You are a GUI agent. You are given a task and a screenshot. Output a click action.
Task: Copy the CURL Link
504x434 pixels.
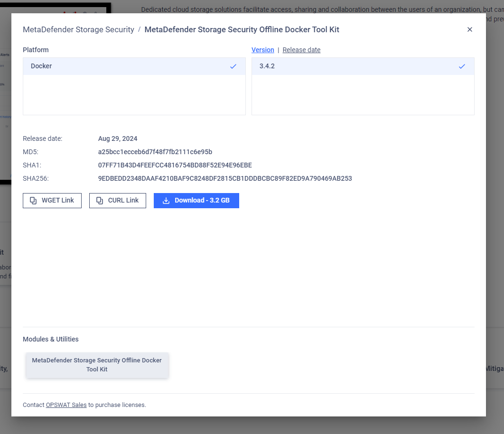point(118,201)
